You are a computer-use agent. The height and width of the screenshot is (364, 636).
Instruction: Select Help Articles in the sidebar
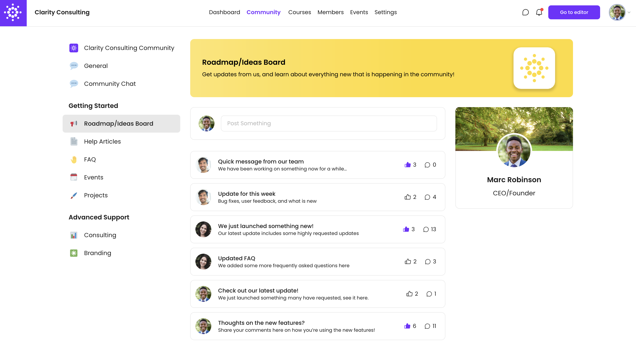click(102, 142)
